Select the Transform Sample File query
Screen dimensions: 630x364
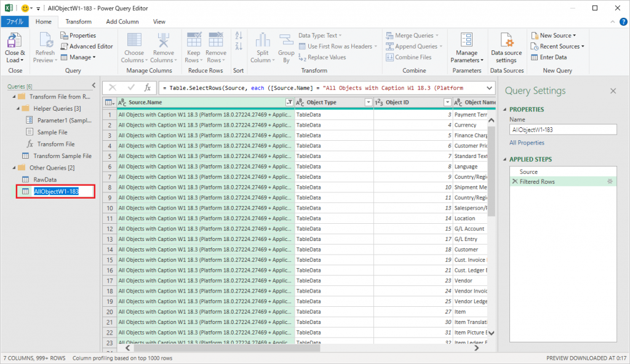coord(62,156)
